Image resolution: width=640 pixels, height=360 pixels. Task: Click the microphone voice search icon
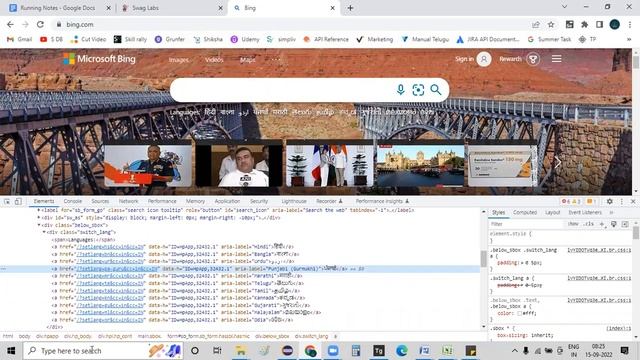tap(400, 90)
